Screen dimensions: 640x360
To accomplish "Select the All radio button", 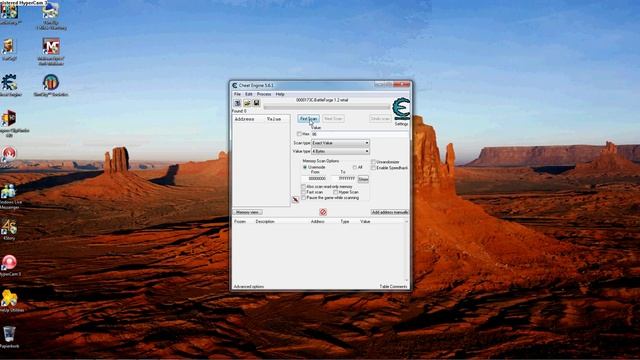I will click(x=355, y=167).
